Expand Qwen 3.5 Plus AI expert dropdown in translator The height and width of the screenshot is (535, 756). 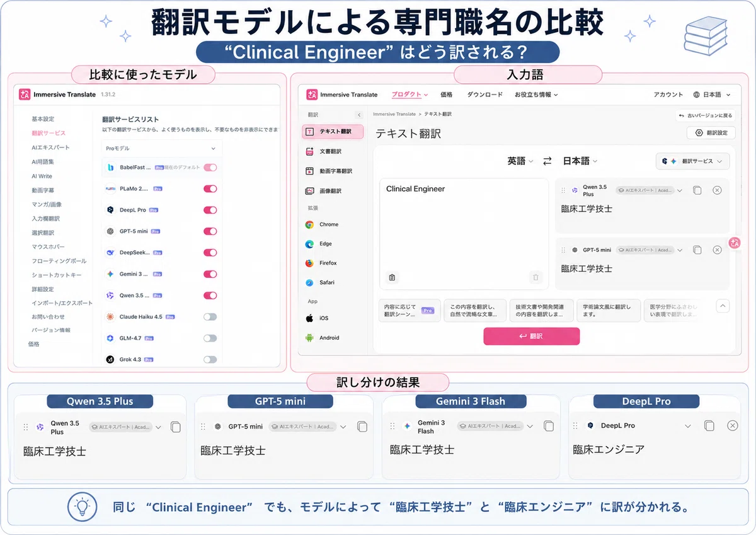pos(679,190)
